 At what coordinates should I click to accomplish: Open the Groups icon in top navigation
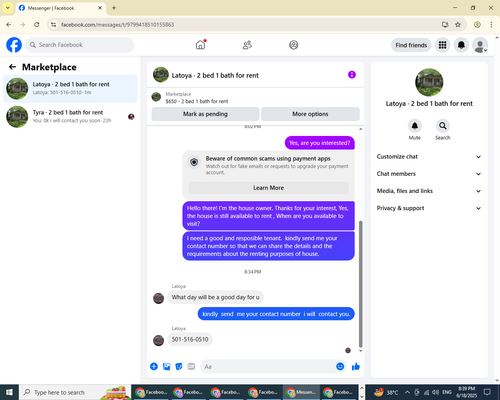(x=294, y=45)
